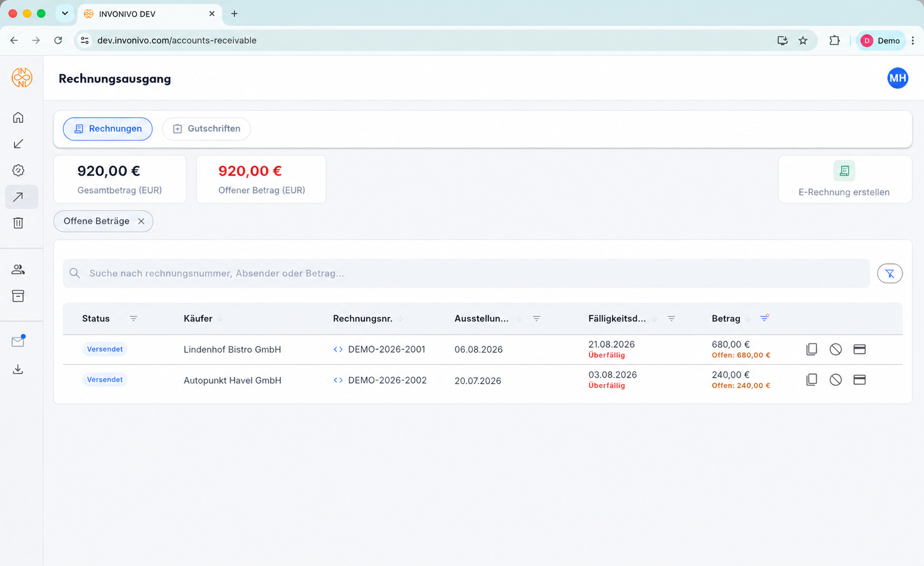Screen dimensions: 924x566
Task: Click the download icon in sidebar
Action: coord(18,369)
